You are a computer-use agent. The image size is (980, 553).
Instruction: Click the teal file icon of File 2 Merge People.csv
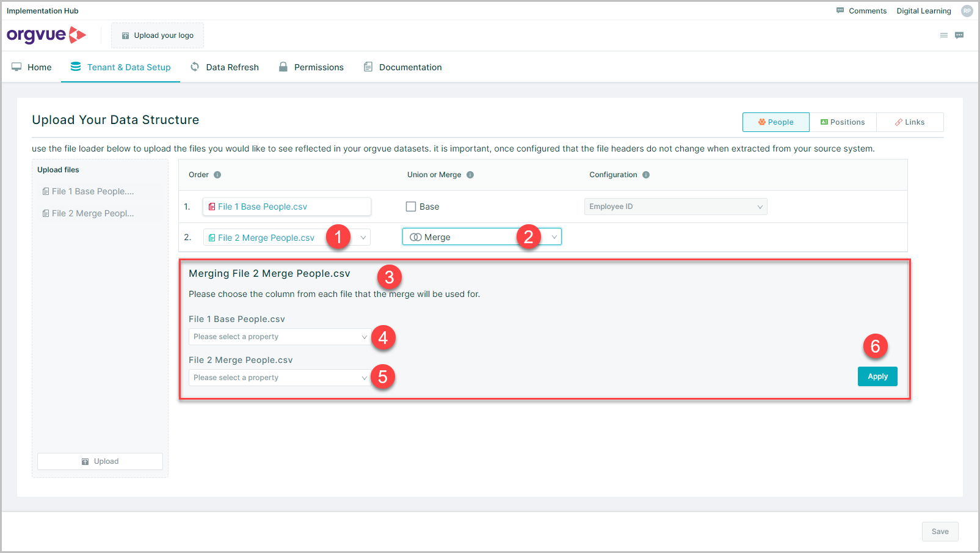(212, 238)
